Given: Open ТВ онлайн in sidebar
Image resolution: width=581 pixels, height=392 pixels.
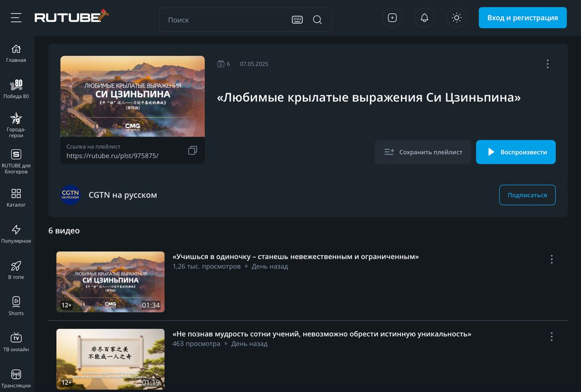Looking at the screenshot, I should pos(16,343).
